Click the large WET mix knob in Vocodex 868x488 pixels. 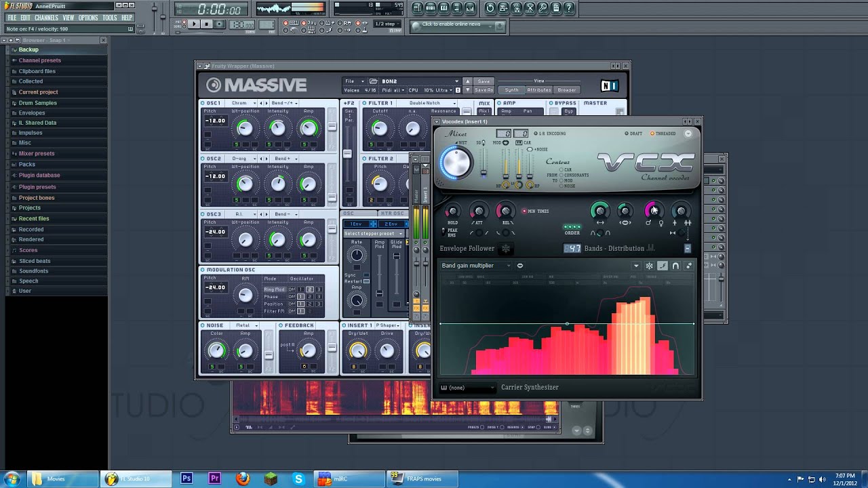[x=456, y=163]
